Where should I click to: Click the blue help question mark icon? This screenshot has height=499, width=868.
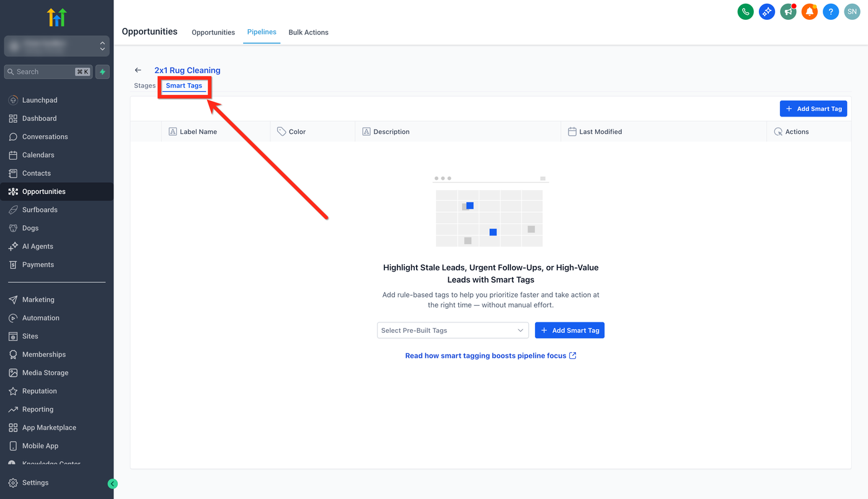coord(831,11)
